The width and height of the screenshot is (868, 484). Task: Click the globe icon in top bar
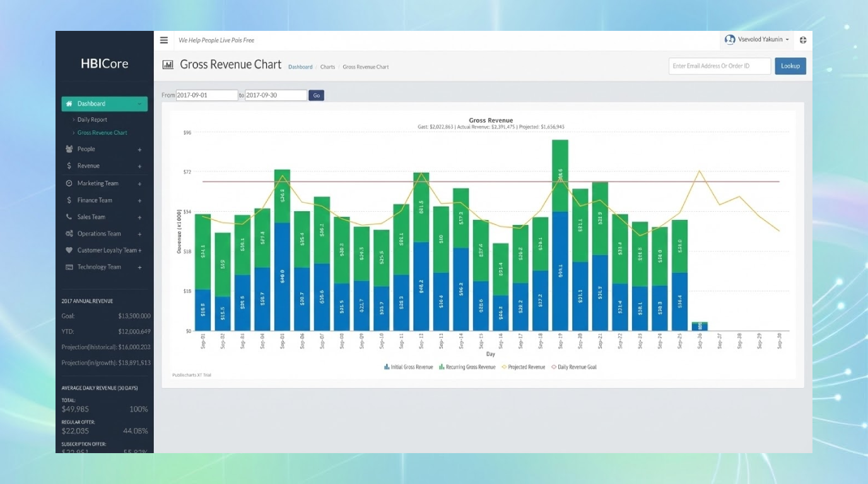click(803, 40)
